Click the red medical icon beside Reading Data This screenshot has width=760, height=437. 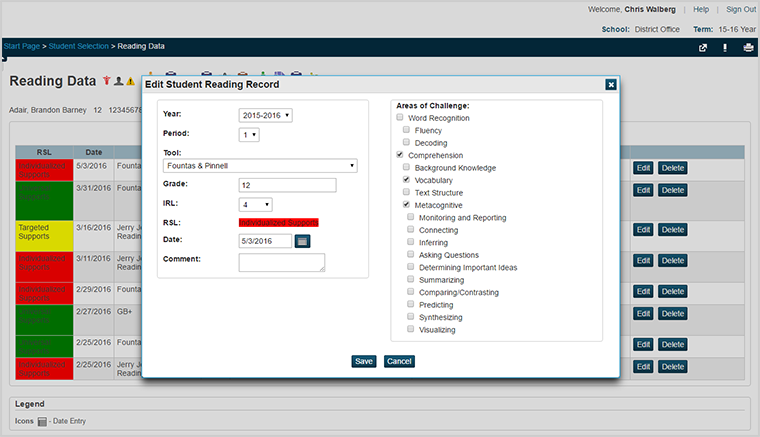click(106, 80)
